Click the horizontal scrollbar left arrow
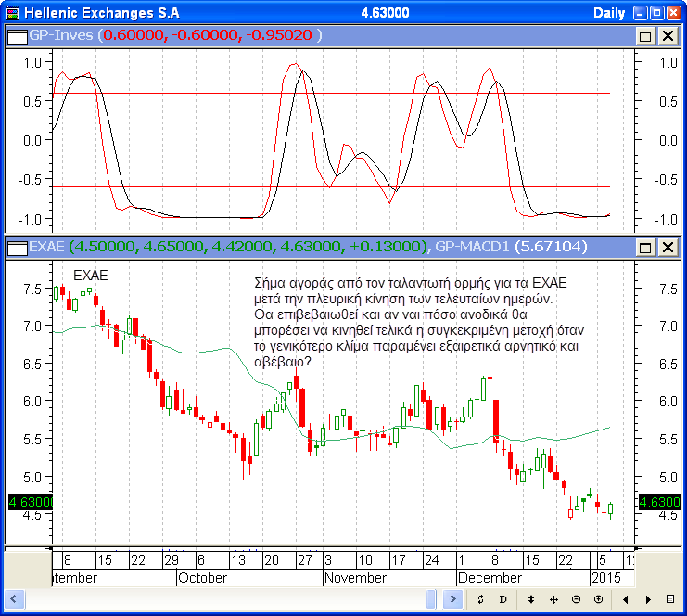 point(14,599)
